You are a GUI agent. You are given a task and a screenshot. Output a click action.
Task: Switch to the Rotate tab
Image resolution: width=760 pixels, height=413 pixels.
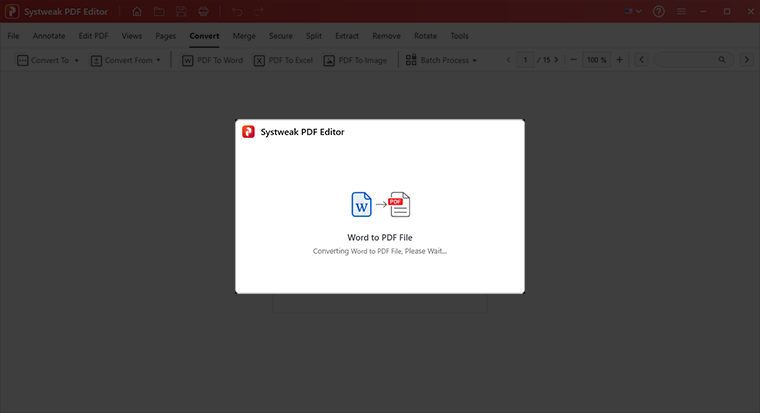pyautogui.click(x=425, y=36)
